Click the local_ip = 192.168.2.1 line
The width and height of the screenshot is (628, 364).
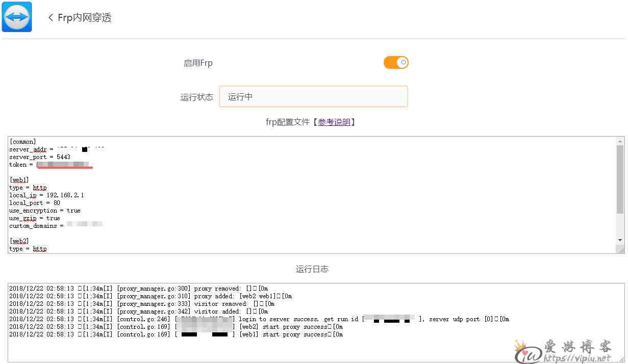tap(46, 195)
